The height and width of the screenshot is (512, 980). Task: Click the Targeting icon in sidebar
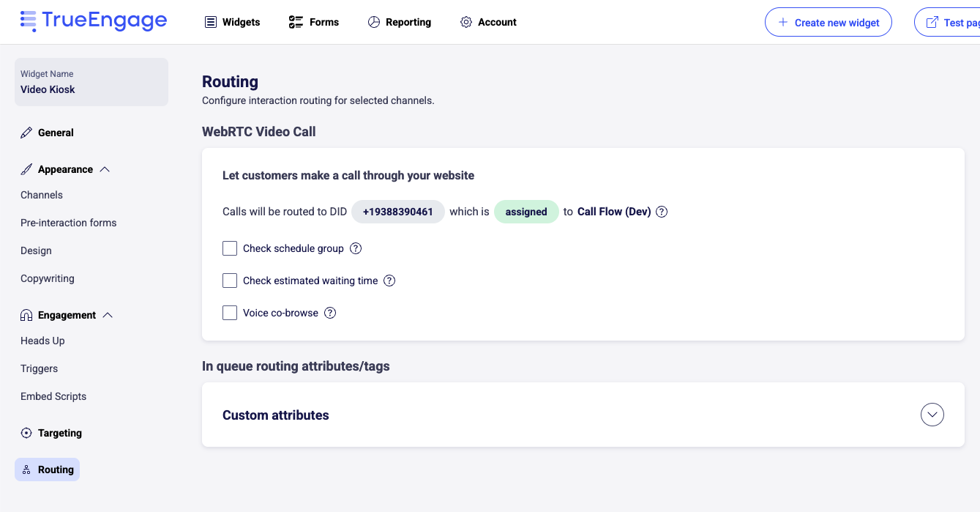coord(26,433)
